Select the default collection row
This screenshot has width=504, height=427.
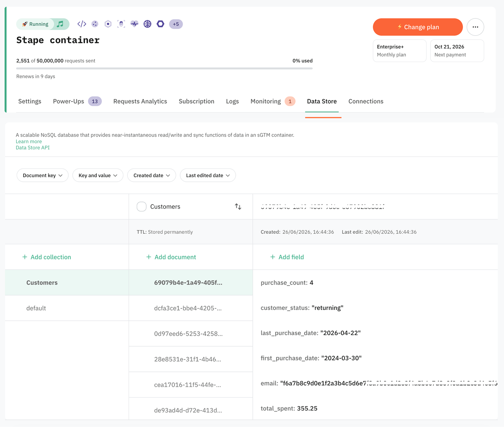tap(67, 308)
